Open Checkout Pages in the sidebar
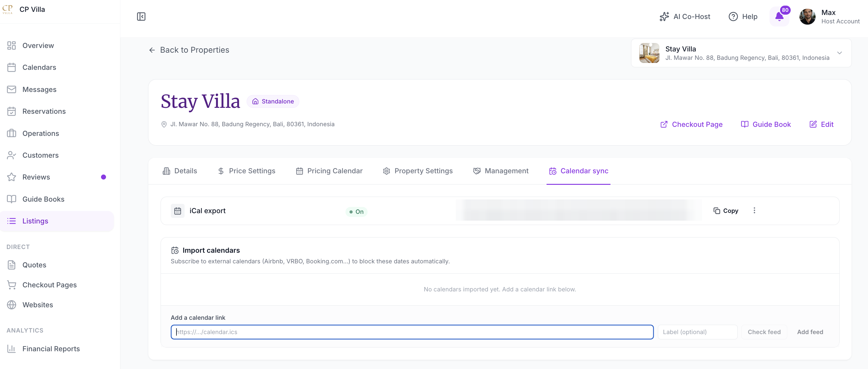 point(57,285)
